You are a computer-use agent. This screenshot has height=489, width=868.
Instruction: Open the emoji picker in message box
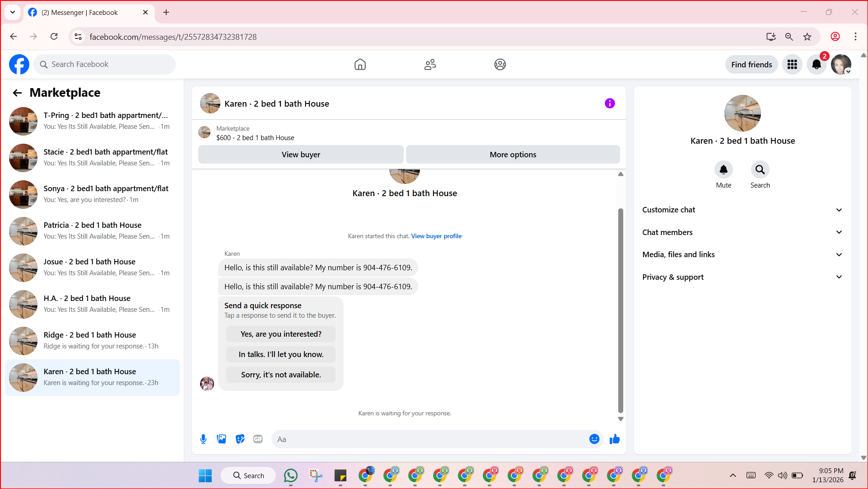coord(594,439)
